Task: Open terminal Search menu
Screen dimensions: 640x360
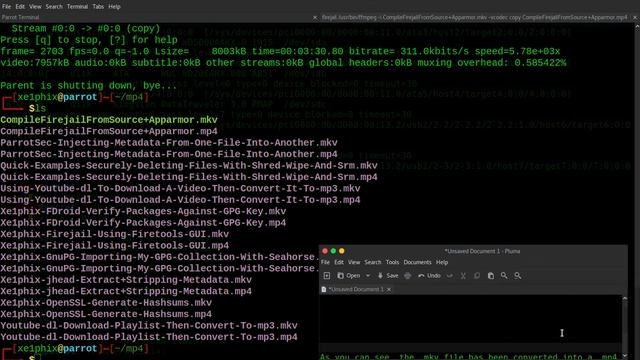Action: coord(54,7)
